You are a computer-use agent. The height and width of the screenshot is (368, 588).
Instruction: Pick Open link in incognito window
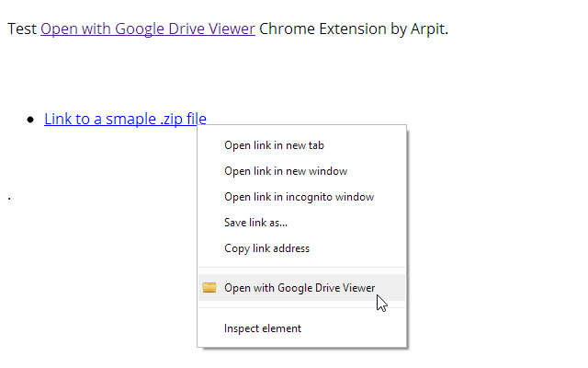[299, 197]
